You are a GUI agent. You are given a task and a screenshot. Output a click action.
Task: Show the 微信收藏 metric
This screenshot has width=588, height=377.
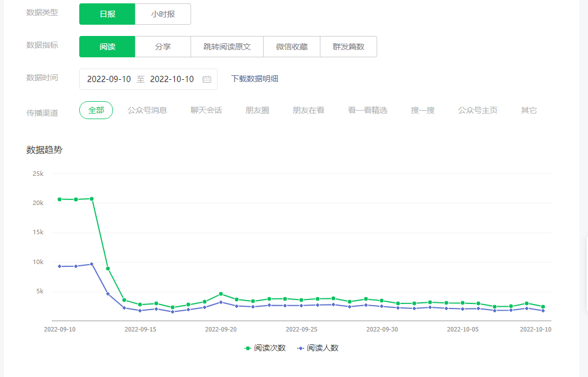coord(292,47)
